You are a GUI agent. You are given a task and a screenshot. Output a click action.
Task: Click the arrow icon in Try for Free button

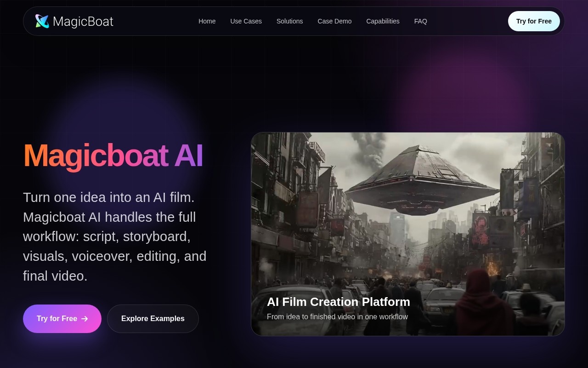[85, 319]
